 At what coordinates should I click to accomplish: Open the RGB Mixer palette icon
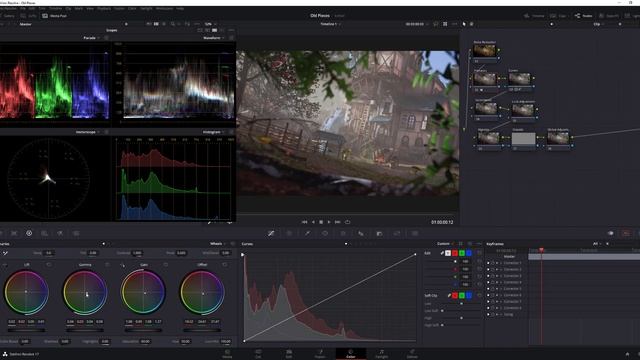tap(60, 233)
